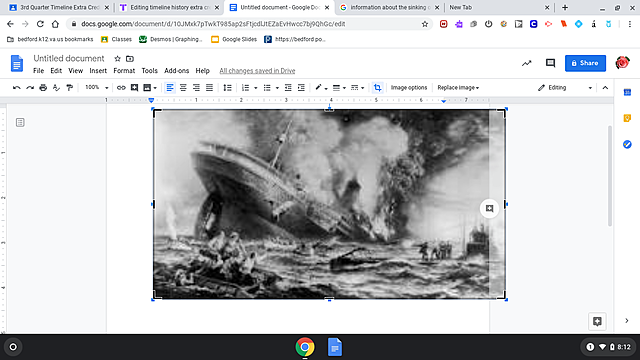Open the border color pencil picker

[321, 87]
